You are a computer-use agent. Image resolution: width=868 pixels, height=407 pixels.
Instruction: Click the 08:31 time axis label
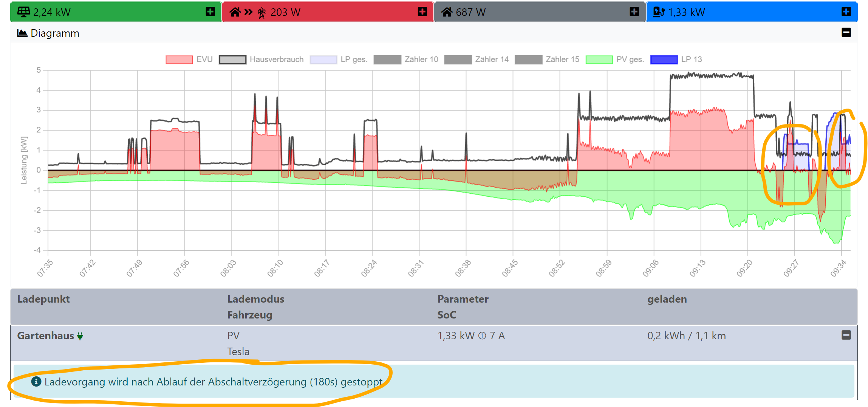[416, 268]
